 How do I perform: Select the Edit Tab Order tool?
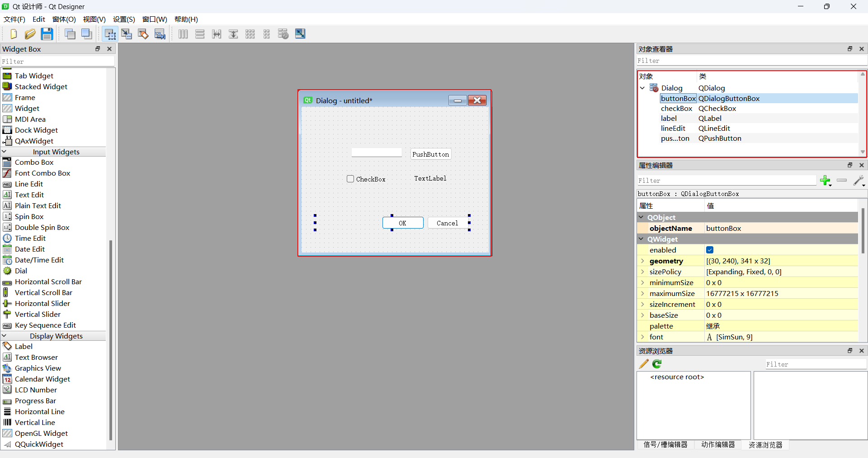point(160,34)
